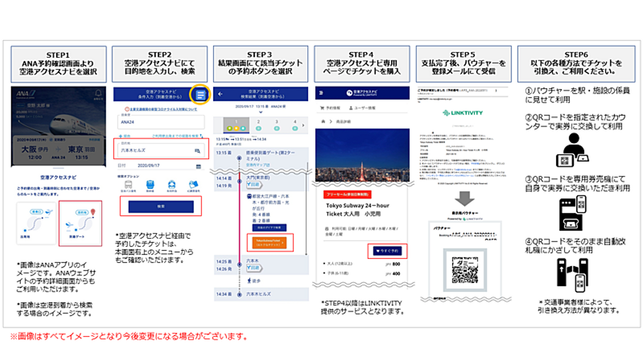Screen dimensions: 644x362
Task: Choose the 到着ゲート arrival route card
Action: point(80,223)
